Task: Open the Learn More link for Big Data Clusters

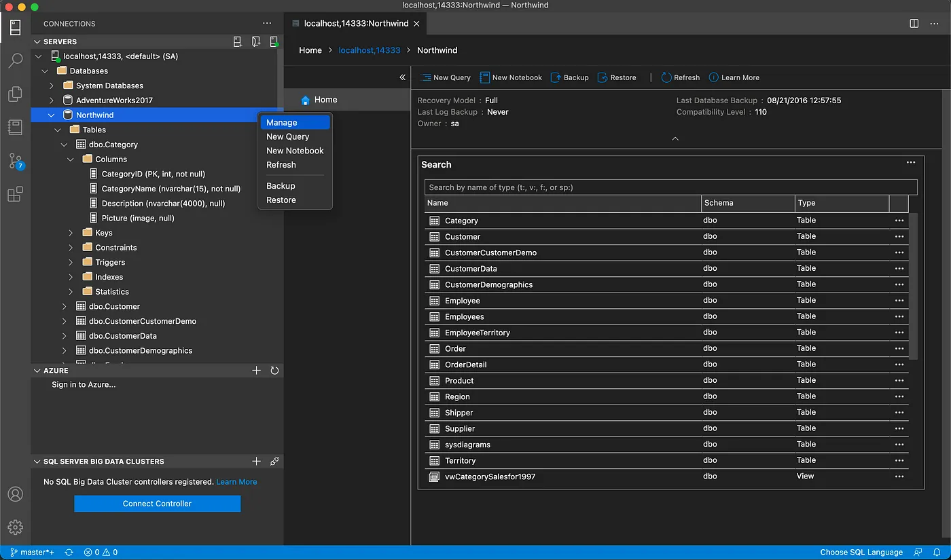Action: [x=236, y=482]
